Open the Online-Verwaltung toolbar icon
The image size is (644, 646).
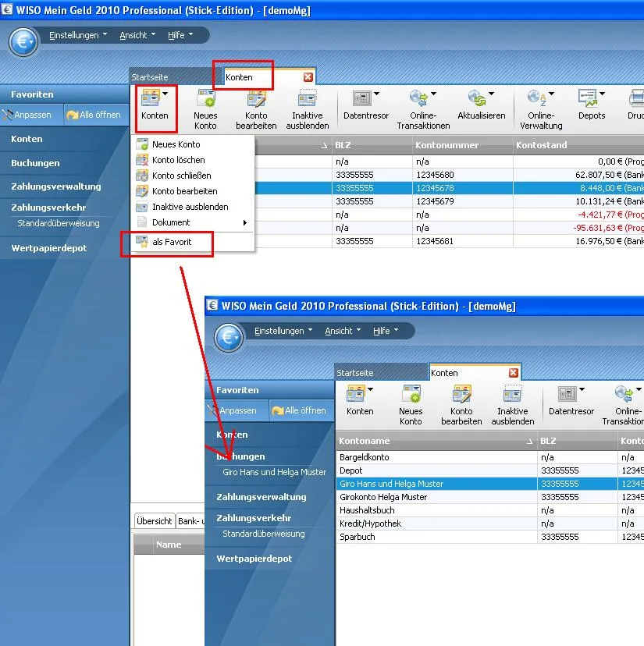(x=537, y=99)
